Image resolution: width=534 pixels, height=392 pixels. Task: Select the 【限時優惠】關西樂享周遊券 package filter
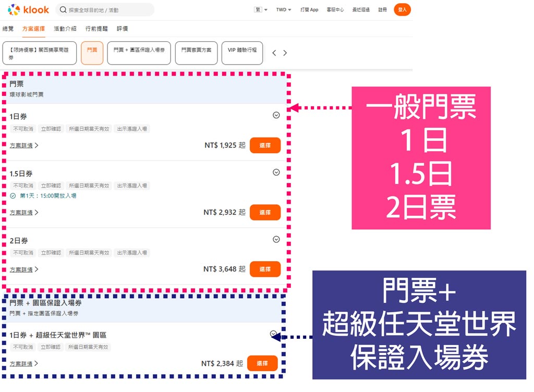pos(40,53)
